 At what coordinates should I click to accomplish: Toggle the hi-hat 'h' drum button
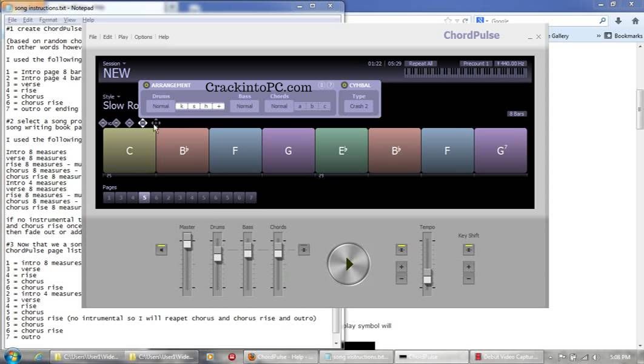206,106
